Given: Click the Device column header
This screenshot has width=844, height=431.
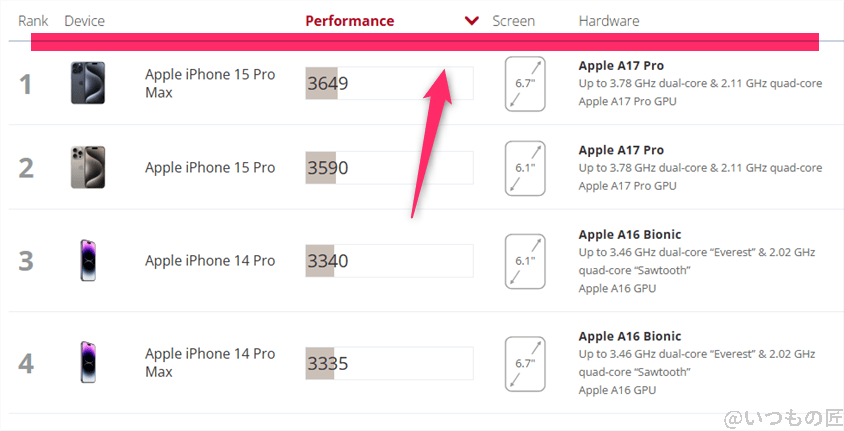Looking at the screenshot, I should pyautogui.click(x=84, y=21).
